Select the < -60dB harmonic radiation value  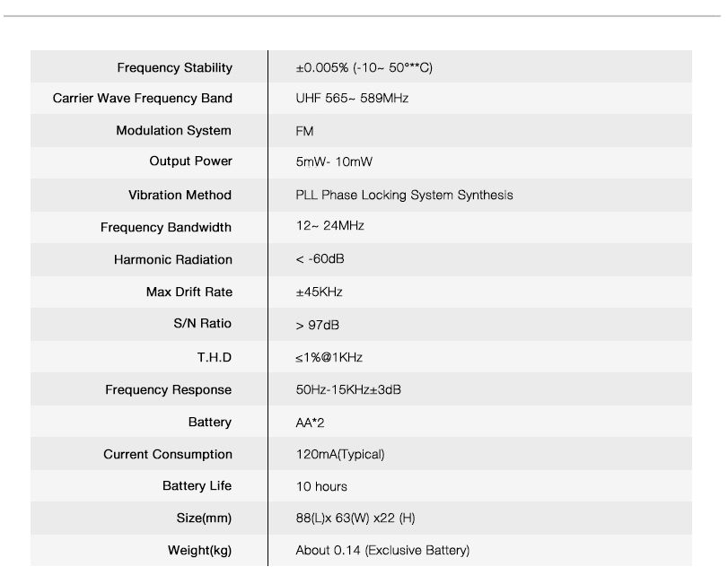tap(320, 259)
